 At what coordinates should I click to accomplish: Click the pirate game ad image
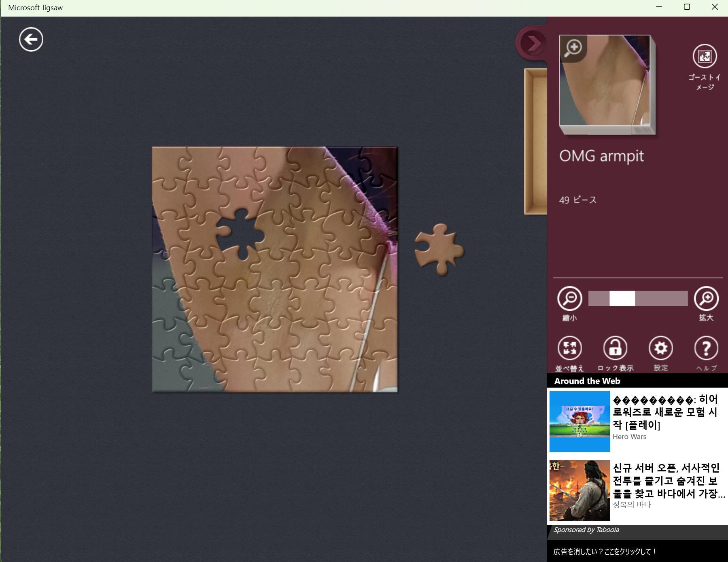[579, 490]
